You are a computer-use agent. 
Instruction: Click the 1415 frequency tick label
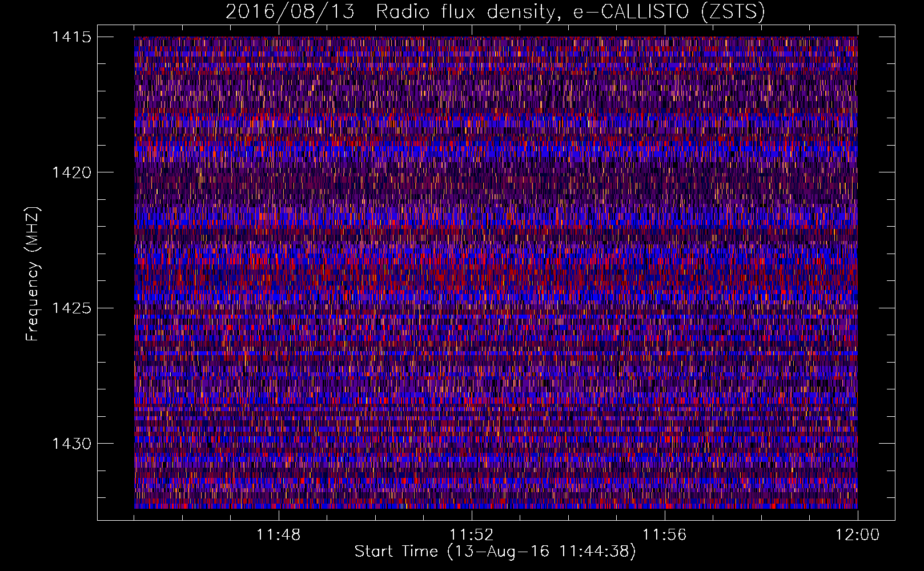(x=71, y=37)
